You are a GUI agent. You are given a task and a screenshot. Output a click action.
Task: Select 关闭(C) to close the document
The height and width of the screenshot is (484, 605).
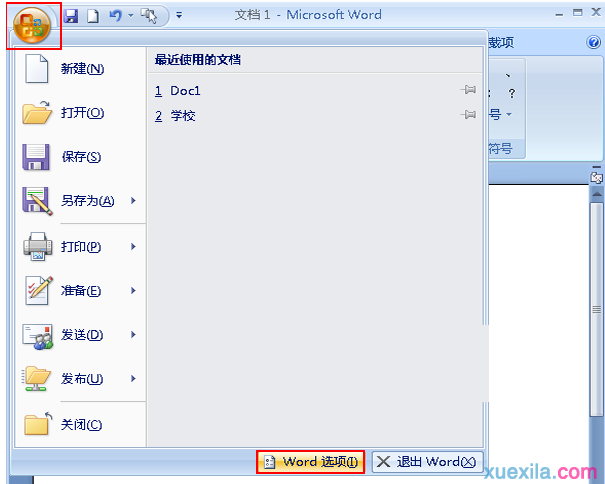[x=81, y=425]
